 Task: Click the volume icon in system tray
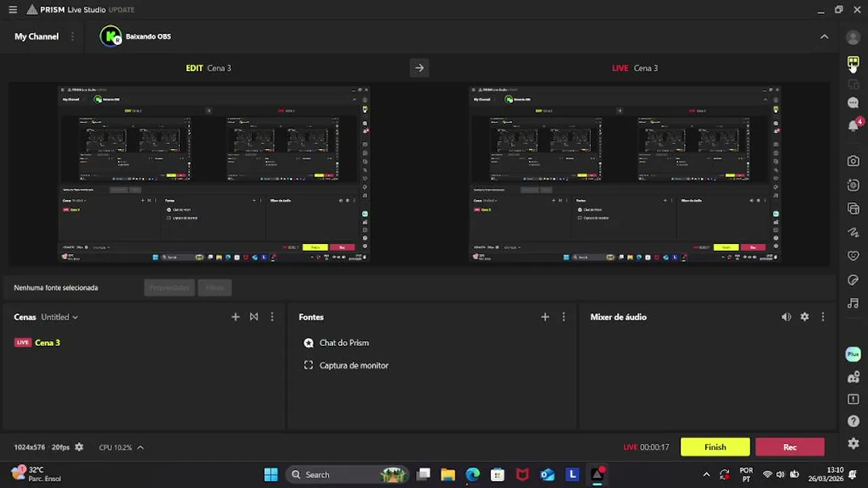coord(781,474)
